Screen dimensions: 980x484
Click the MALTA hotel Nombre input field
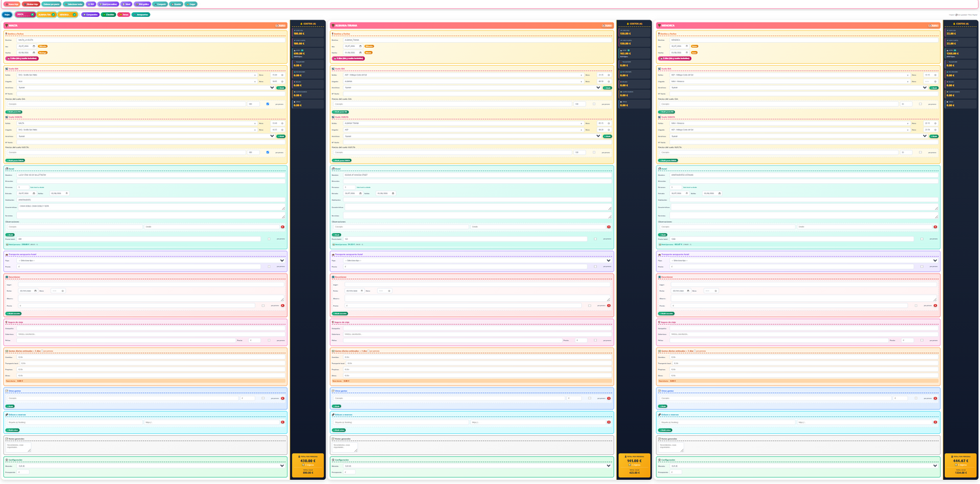tap(151, 174)
